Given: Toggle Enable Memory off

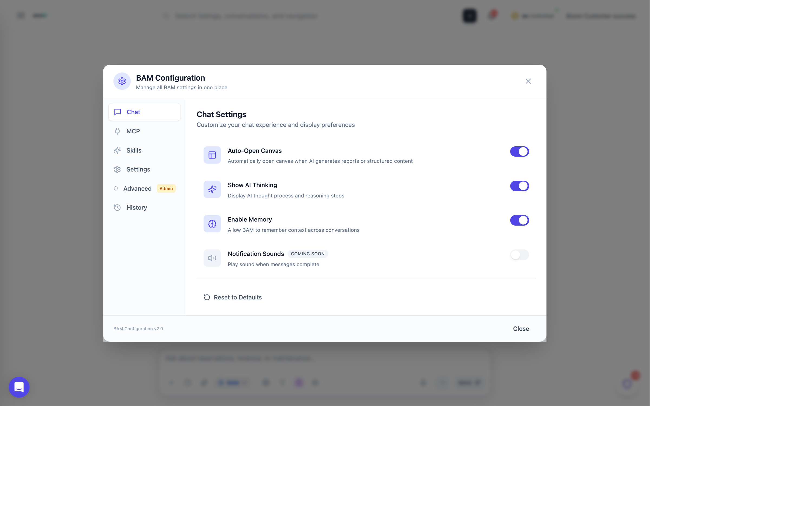Looking at the screenshot, I should [519, 220].
